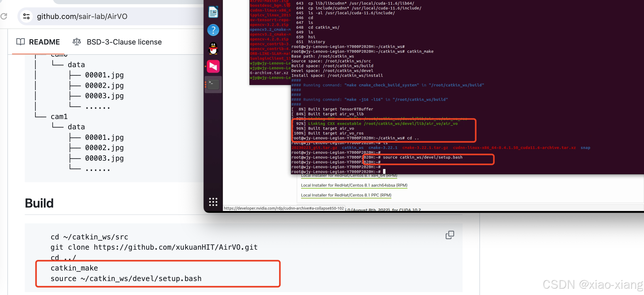
Task: Open LibreOffice Writer from the Ubuntu dock
Action: tap(213, 12)
